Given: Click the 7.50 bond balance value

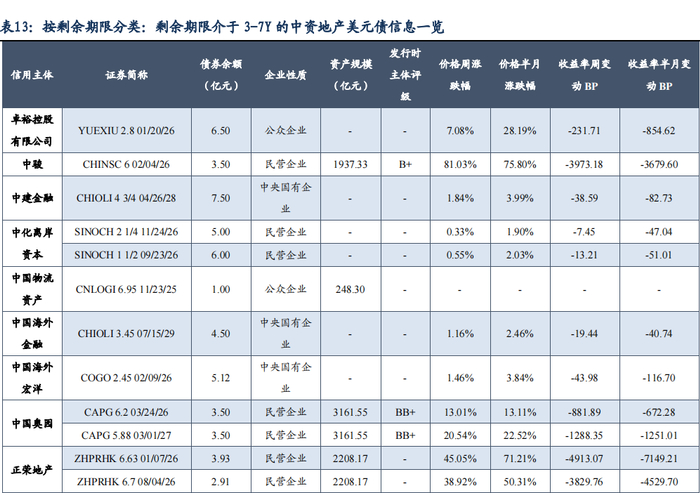Looking at the screenshot, I should point(221,198).
